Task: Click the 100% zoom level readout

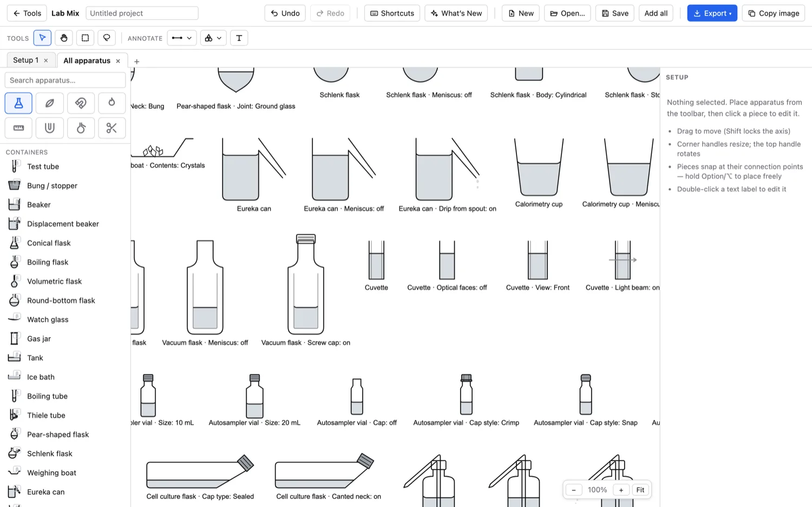Action: [x=597, y=490]
